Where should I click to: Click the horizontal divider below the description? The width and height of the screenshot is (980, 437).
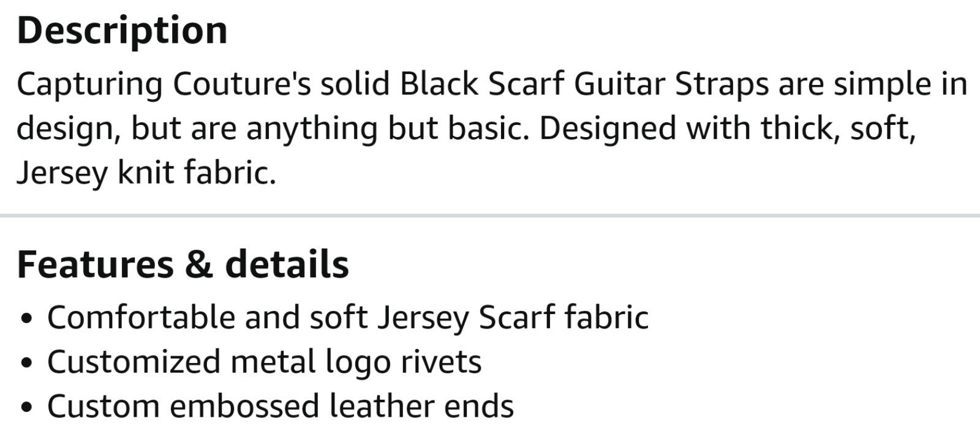click(x=490, y=215)
